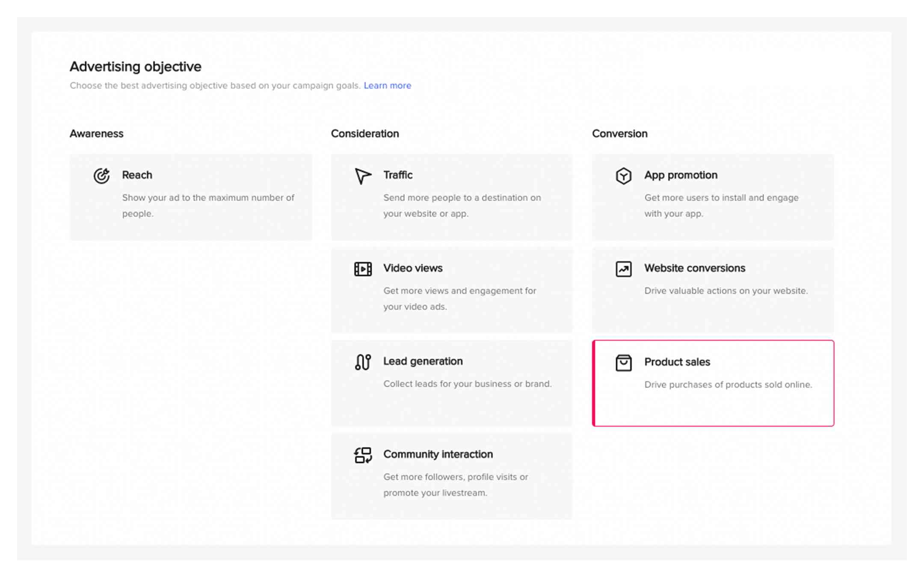Click the App promotion cube icon

pyautogui.click(x=624, y=176)
